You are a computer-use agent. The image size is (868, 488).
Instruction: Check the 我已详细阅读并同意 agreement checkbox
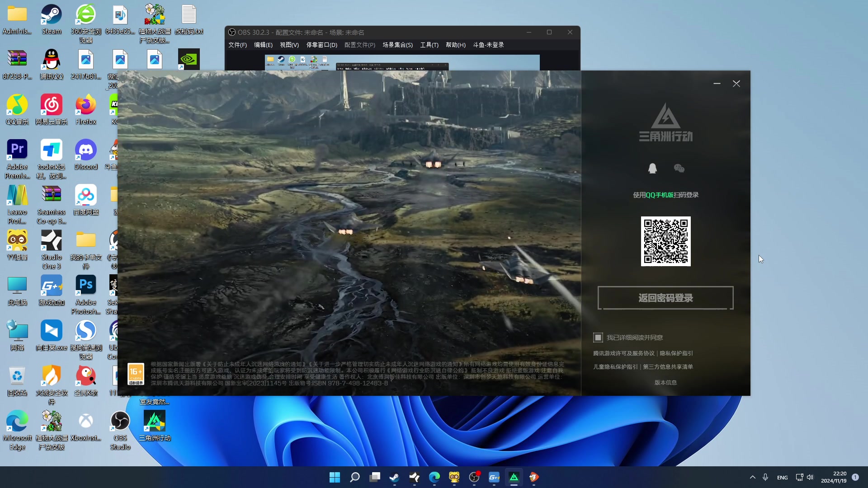coord(598,338)
